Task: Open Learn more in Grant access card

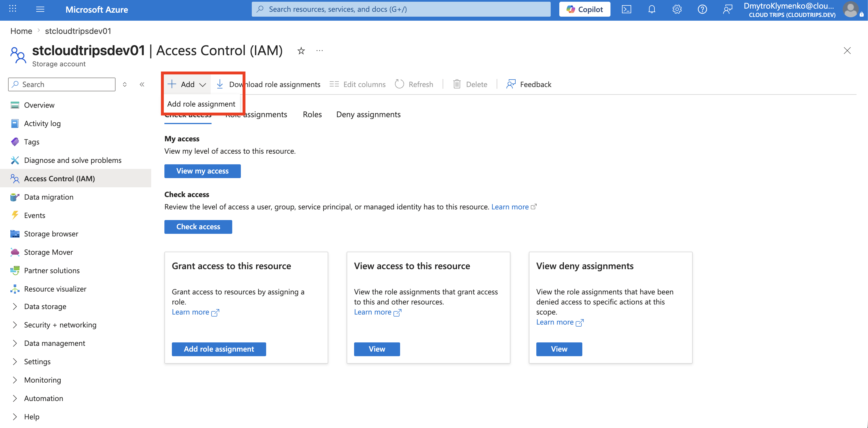Action: pos(195,312)
